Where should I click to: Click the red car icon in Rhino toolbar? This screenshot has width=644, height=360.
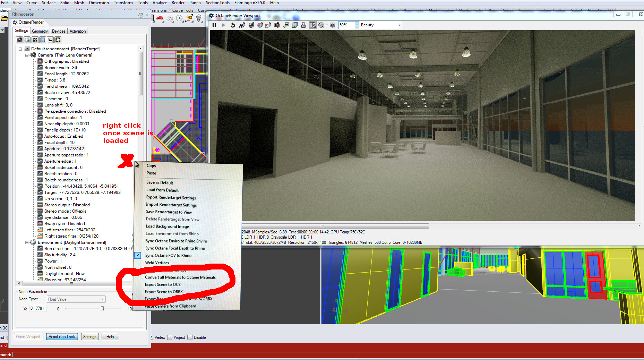coord(160,18)
